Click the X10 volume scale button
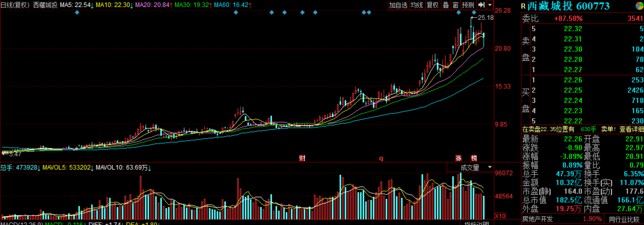The width and height of the screenshot is (644, 225). tap(500, 216)
